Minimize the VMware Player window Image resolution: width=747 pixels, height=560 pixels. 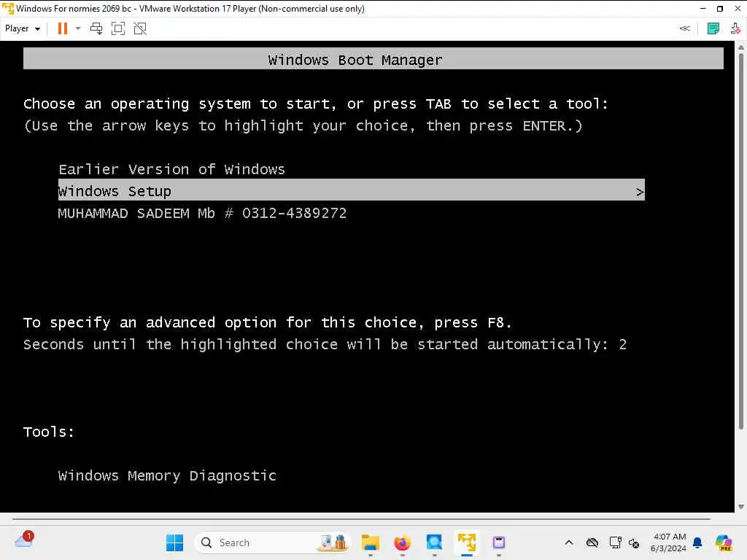pyautogui.click(x=703, y=9)
